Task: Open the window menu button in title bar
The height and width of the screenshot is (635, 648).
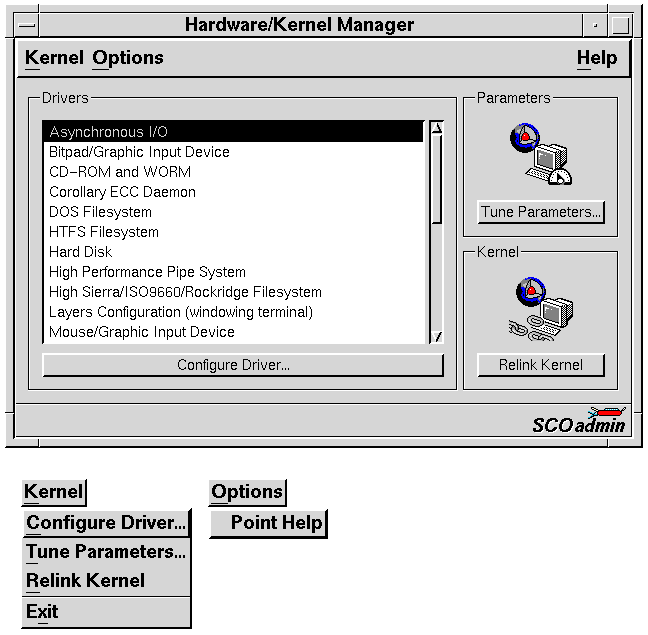Action: pos(29,25)
